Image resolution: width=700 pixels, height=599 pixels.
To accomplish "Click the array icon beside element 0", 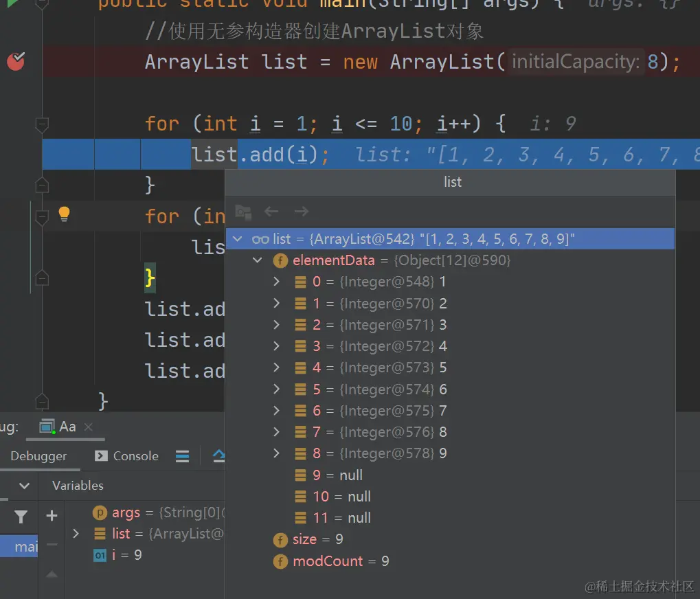I will [x=300, y=282].
